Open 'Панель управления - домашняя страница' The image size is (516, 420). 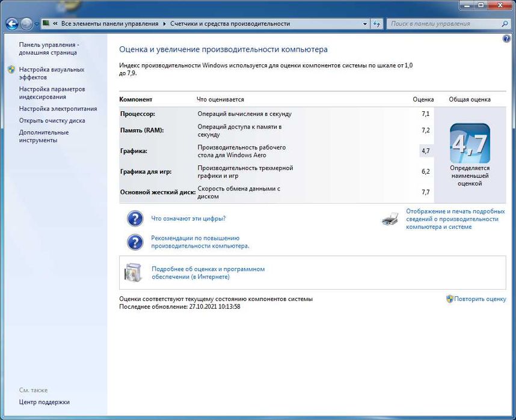(49, 48)
